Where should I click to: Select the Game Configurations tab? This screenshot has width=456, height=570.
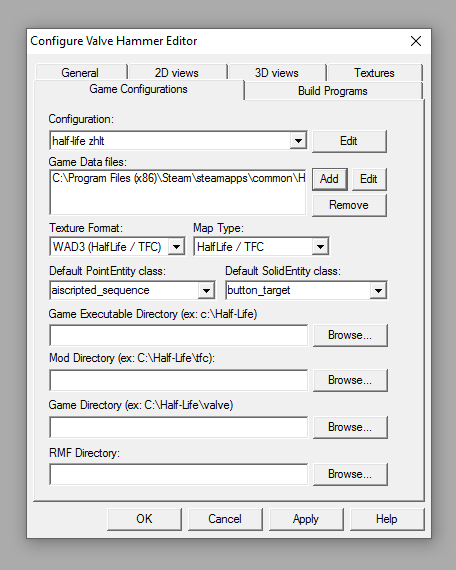(x=139, y=89)
